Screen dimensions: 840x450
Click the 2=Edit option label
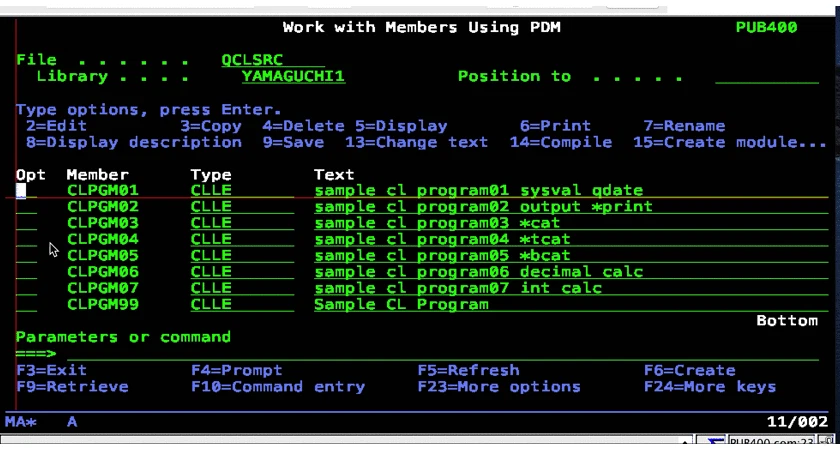point(56,126)
